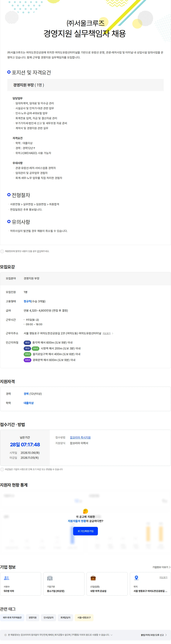
Task: Click the blue circle bullet beside 포지션 및 자격요건
Action: pyautogui.click(x=9, y=72)
